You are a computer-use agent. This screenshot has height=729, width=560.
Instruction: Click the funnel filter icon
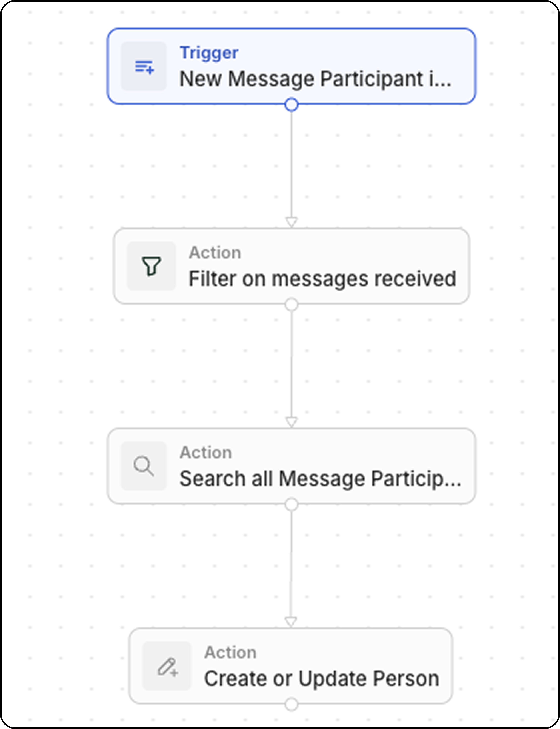pyautogui.click(x=151, y=266)
